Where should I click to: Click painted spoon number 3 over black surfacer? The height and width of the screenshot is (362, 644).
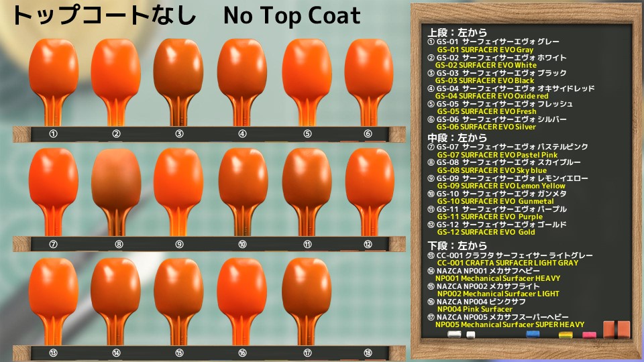pos(178,82)
